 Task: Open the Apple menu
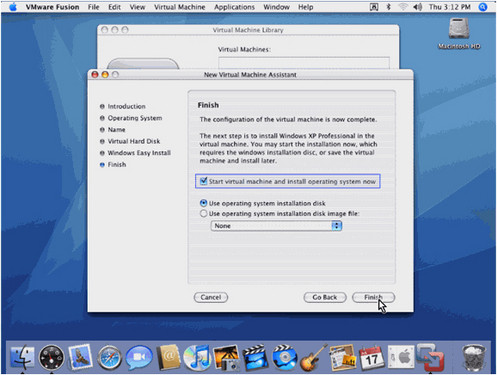pos(13,7)
